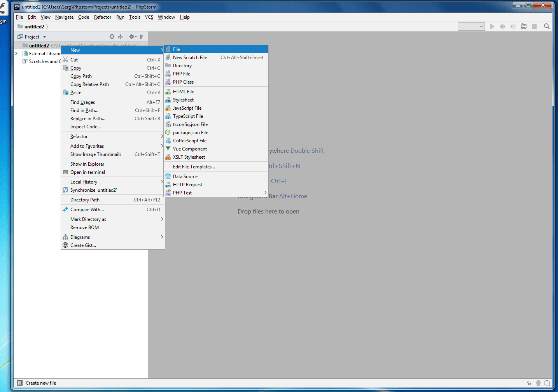Create a new CoffeeScript File
The image size is (558, 392).
[x=216, y=141]
